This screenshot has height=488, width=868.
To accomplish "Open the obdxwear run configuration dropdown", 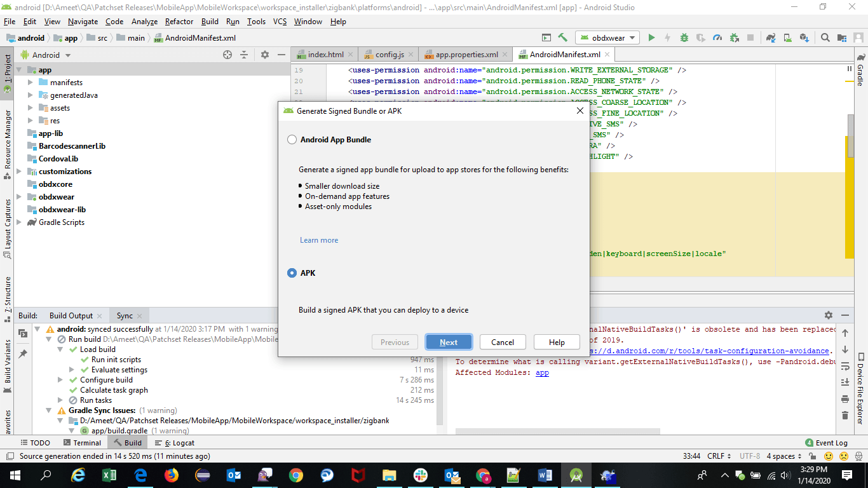I will [x=607, y=37].
